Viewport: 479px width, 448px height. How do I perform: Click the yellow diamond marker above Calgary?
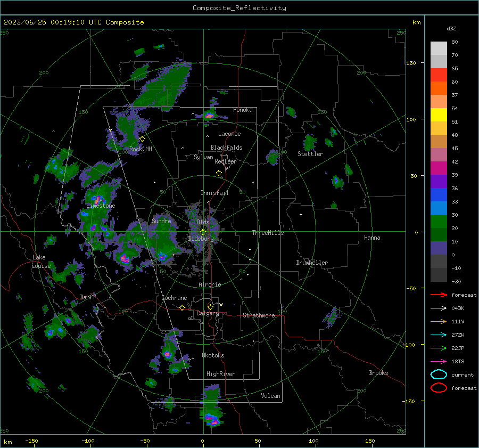210,307
